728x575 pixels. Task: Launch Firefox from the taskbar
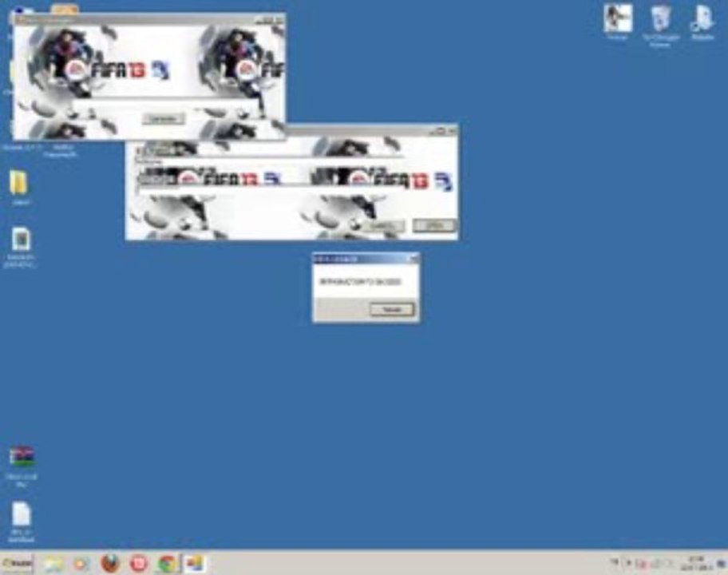pyautogui.click(x=110, y=563)
